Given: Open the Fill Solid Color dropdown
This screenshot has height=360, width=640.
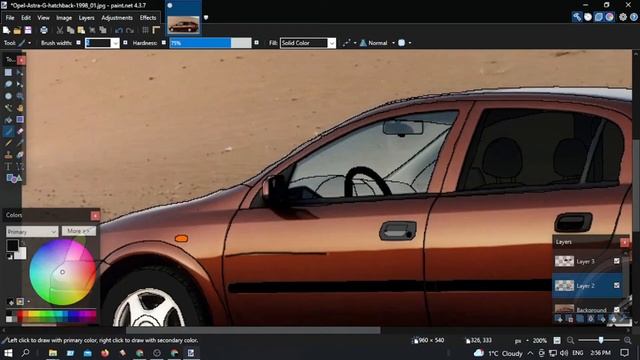Looking at the screenshot, I should (x=332, y=43).
